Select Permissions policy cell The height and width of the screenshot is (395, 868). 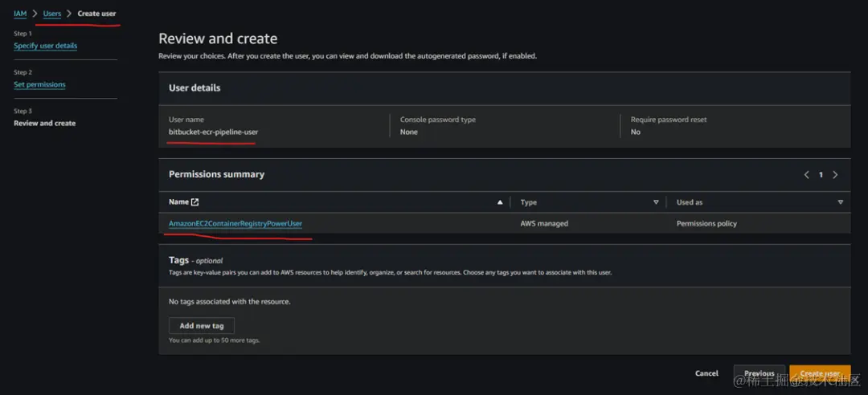tap(706, 223)
